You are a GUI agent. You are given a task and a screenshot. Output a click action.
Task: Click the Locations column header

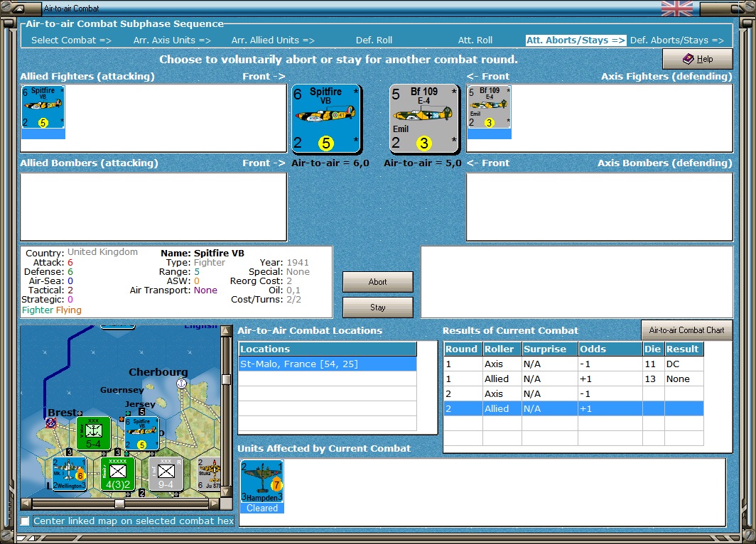pos(328,349)
